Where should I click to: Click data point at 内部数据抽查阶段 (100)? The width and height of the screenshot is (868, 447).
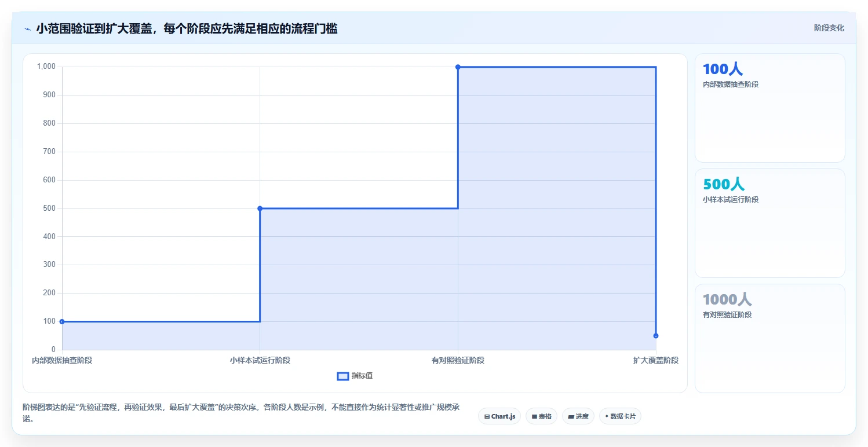62,321
